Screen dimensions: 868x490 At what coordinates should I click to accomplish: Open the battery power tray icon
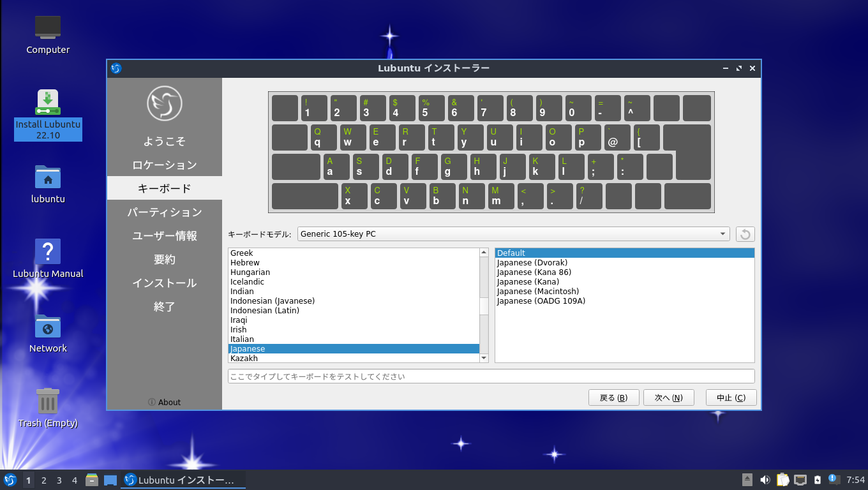coord(817,480)
